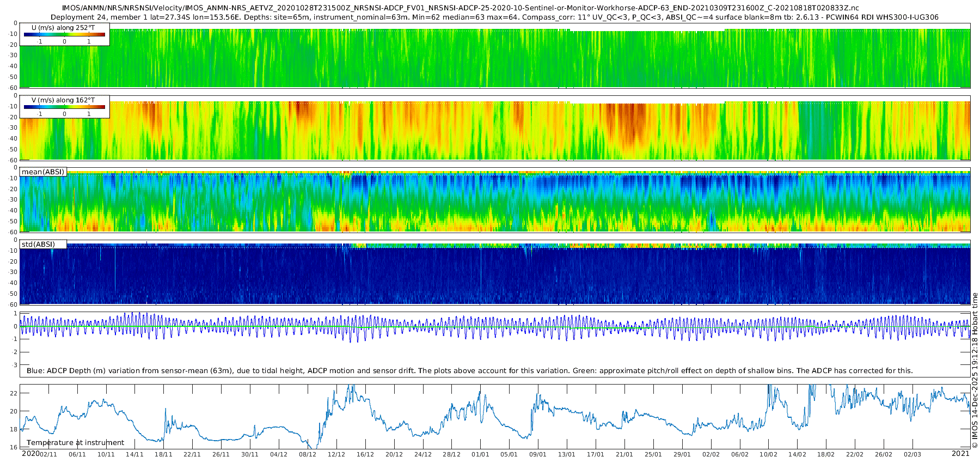
Task: Click the ADCP Depth variation caption text
Action: pos(469,370)
